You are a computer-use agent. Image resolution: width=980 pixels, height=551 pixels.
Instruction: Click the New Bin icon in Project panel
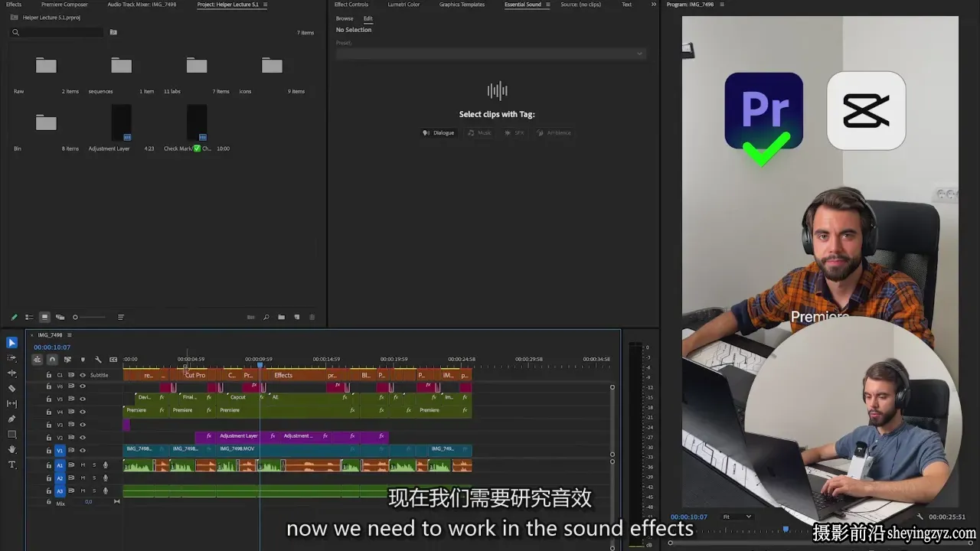click(x=281, y=317)
